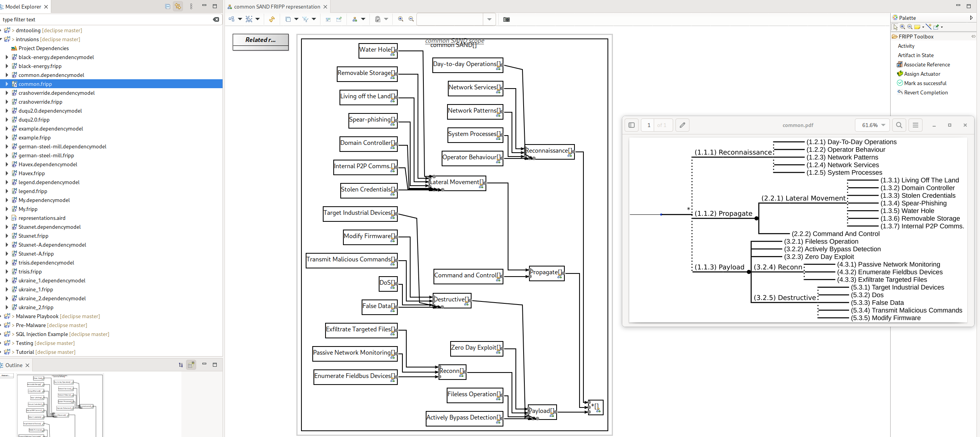Toggle sidebar in common.pdf viewer
The image size is (980, 437).
pyautogui.click(x=632, y=125)
